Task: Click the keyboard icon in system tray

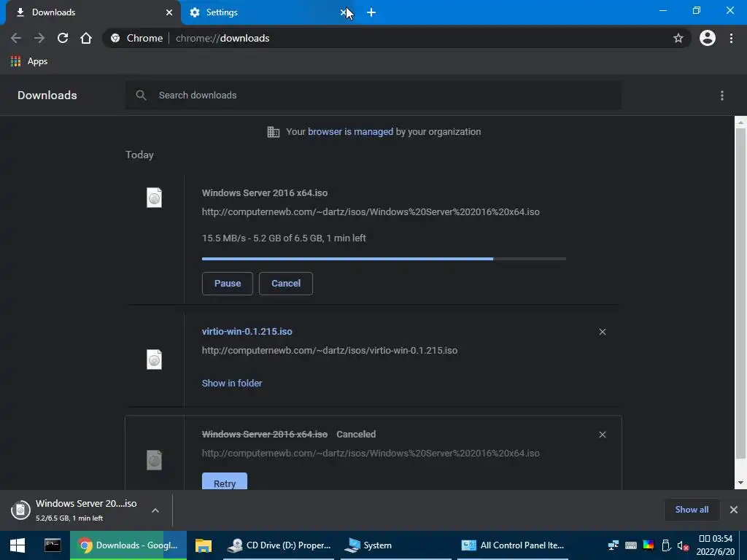Action: click(x=631, y=545)
